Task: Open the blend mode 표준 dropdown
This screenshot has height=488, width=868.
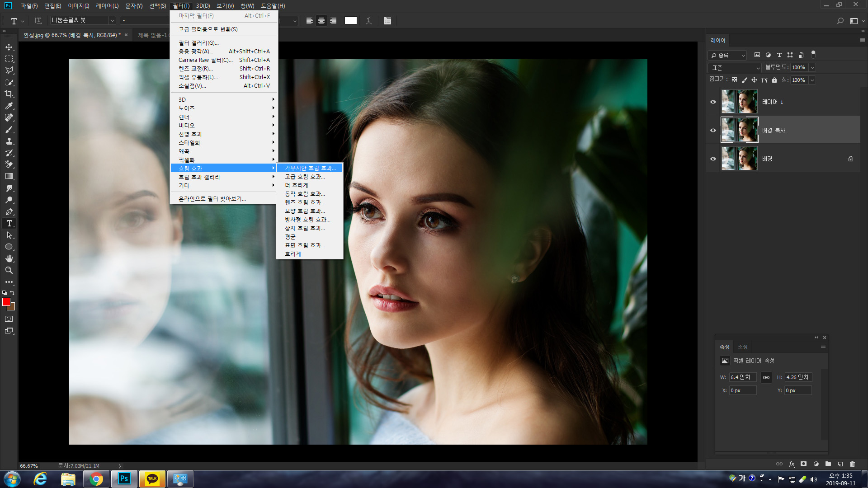Action: [x=735, y=68]
